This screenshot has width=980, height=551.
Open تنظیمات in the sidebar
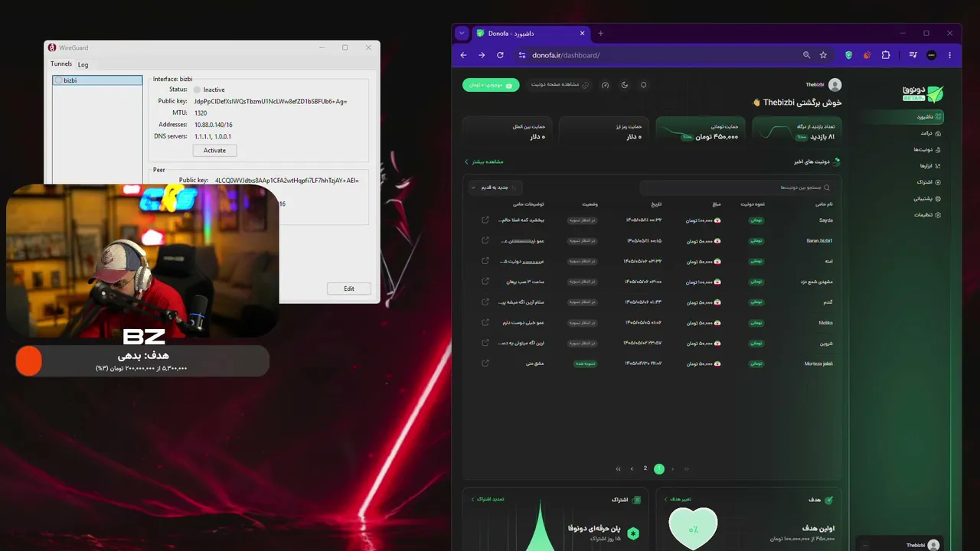[927, 215]
